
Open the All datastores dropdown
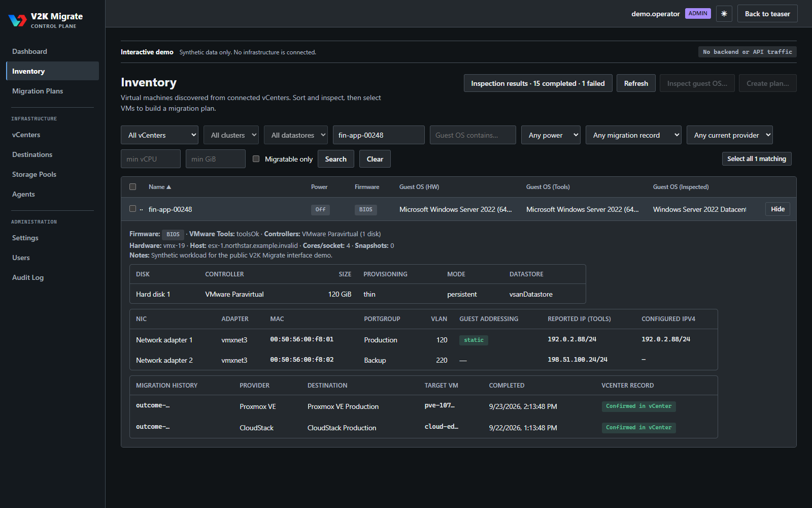pyautogui.click(x=296, y=135)
